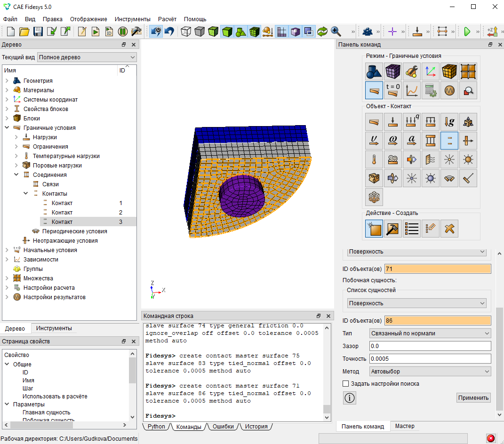The image size is (504, 444).
Task: Choose the Create action icon
Action: click(374, 229)
